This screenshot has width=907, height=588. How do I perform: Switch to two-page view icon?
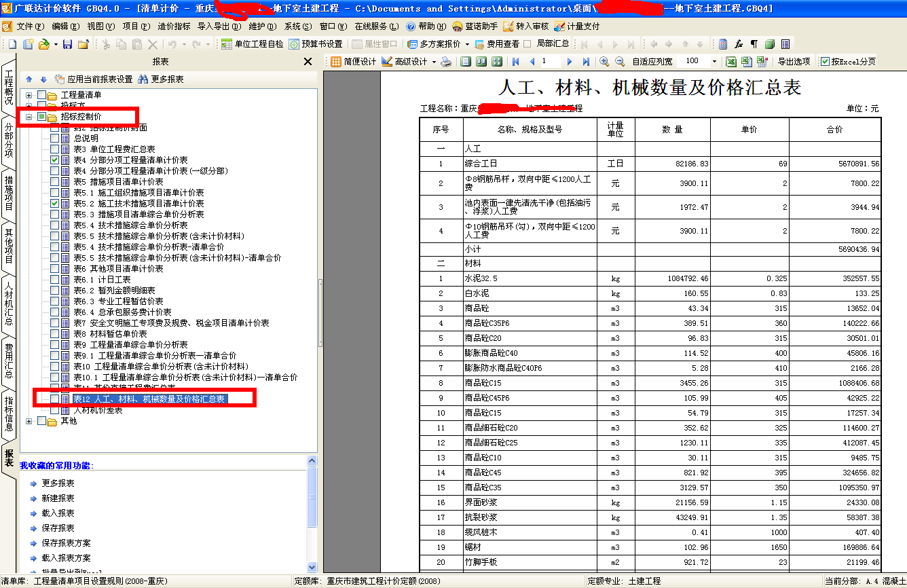pos(481,61)
